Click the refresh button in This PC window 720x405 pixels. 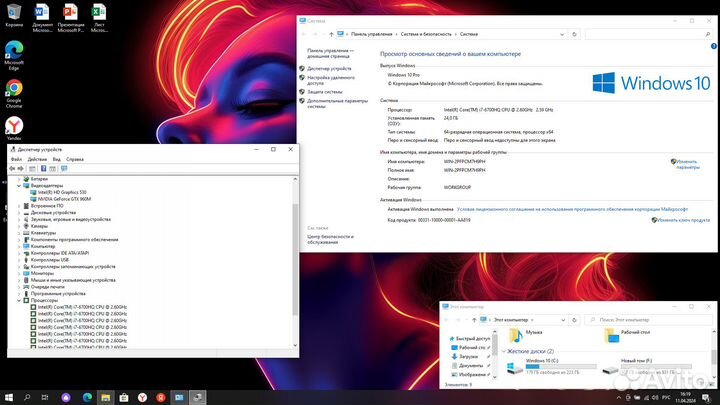(x=574, y=320)
